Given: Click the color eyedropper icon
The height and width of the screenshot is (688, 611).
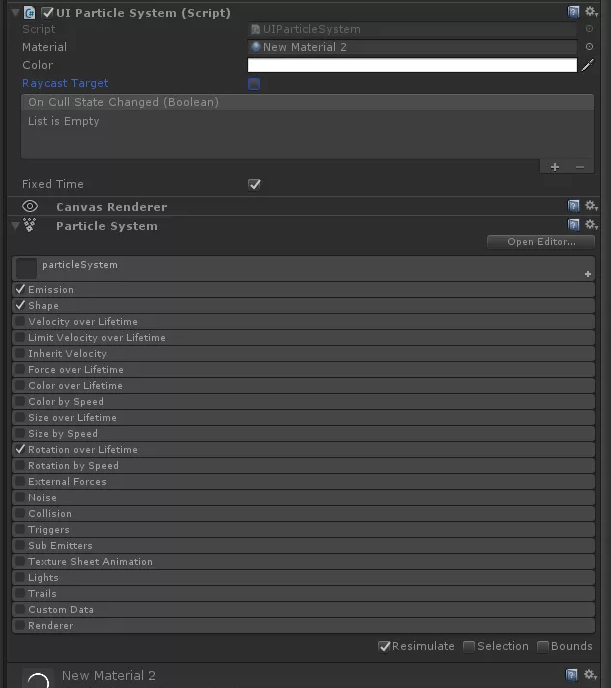Looking at the screenshot, I should pyautogui.click(x=588, y=65).
